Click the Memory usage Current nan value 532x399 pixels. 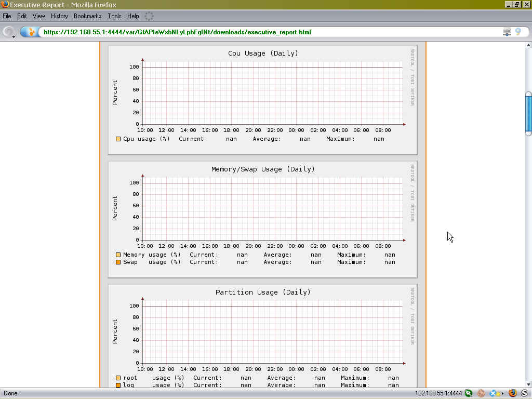coord(242,255)
